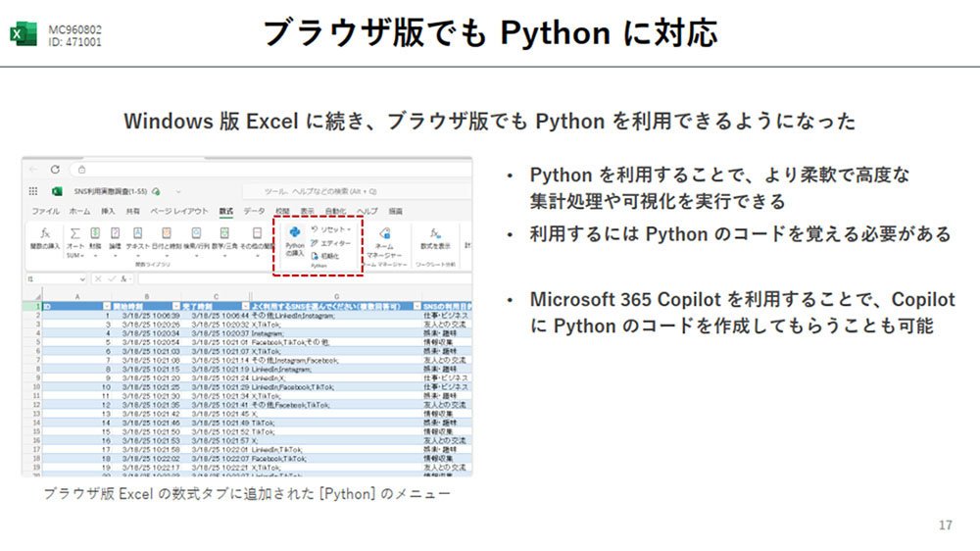Click the browser address bar
The width and height of the screenshot is (980, 551).
click(x=271, y=170)
